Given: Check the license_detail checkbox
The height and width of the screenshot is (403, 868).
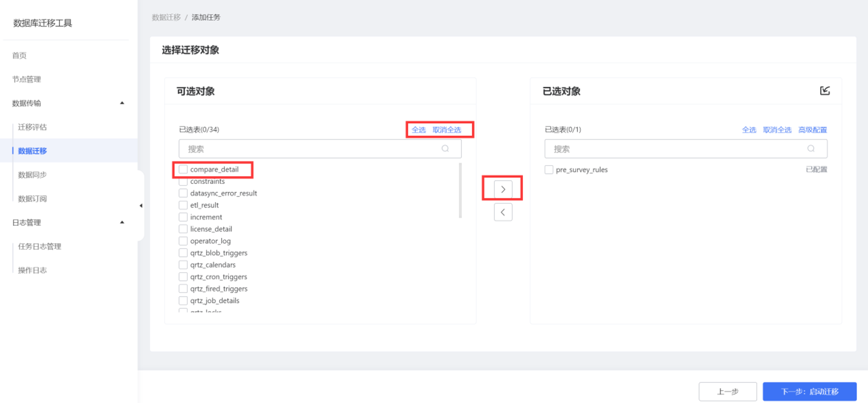Looking at the screenshot, I should click(x=183, y=229).
